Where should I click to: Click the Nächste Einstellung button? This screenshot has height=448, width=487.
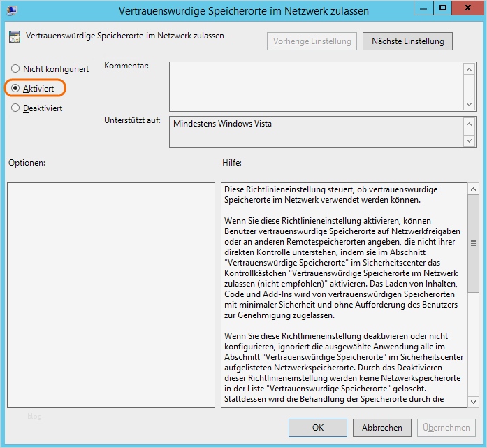[x=407, y=41]
